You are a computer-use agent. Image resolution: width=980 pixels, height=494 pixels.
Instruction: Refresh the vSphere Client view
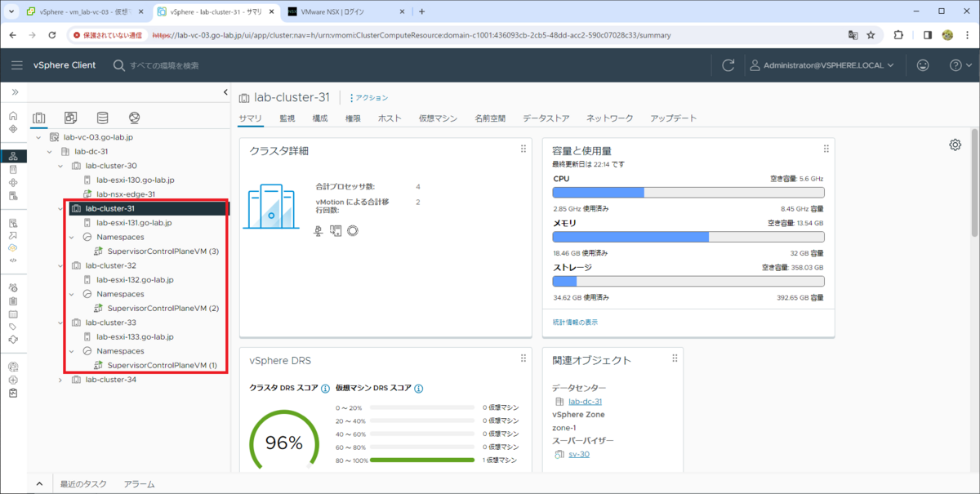[728, 65]
